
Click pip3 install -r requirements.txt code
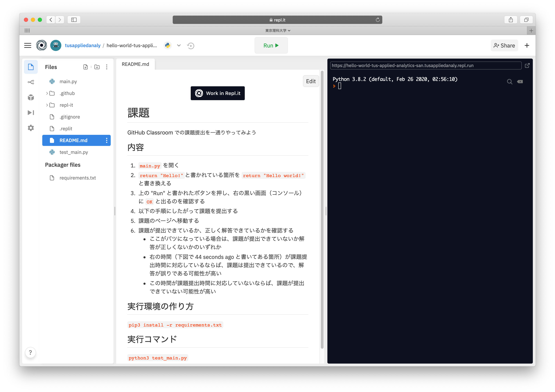[x=175, y=325]
